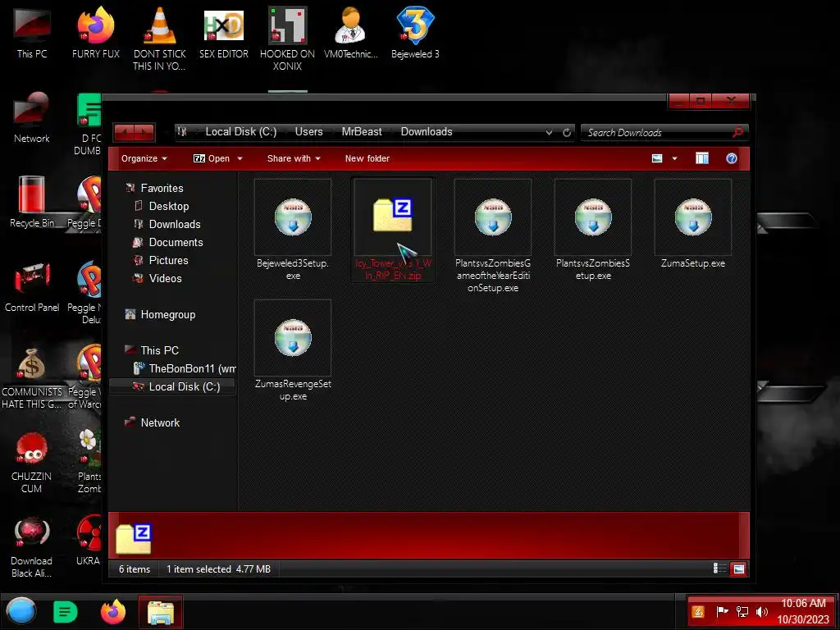Select Network in navigation pane
This screenshot has height=630, width=840.
click(x=160, y=423)
